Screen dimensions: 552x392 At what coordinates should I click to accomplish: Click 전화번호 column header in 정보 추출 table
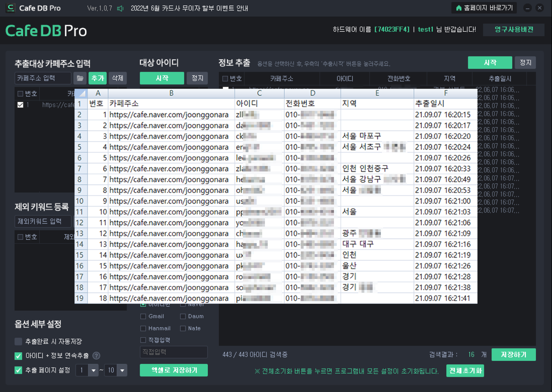pos(399,79)
